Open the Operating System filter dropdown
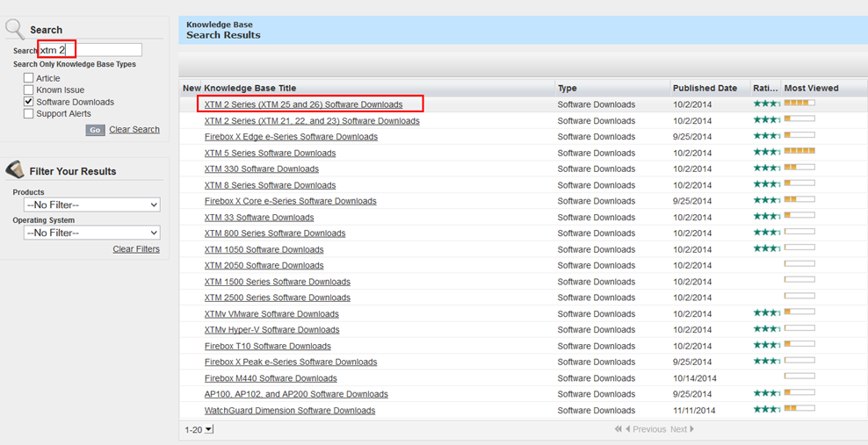The image size is (868, 445). coord(92,233)
